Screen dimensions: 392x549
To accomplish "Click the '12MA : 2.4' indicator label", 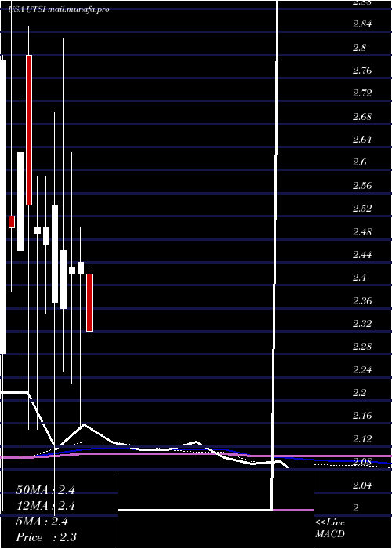I will [x=45, y=506].
